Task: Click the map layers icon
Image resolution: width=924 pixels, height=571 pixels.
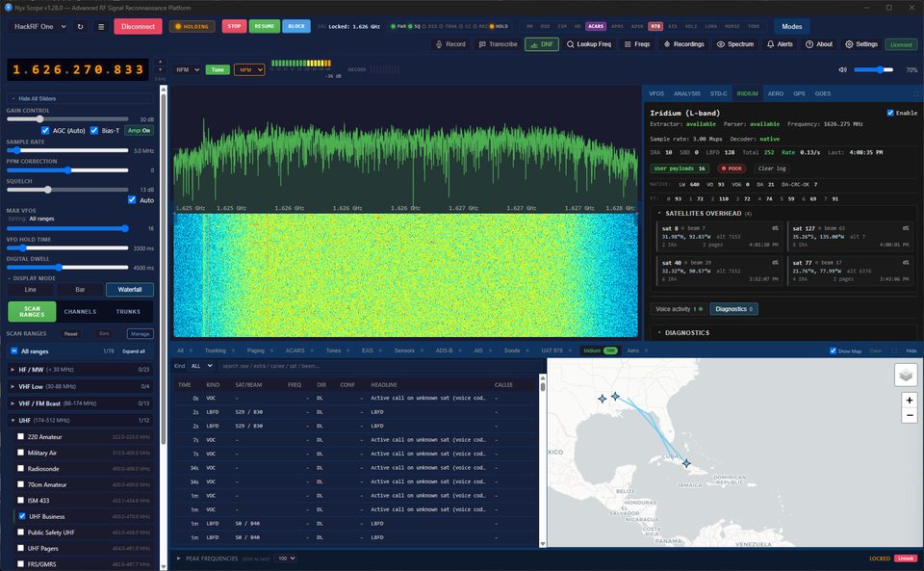Action: point(906,375)
